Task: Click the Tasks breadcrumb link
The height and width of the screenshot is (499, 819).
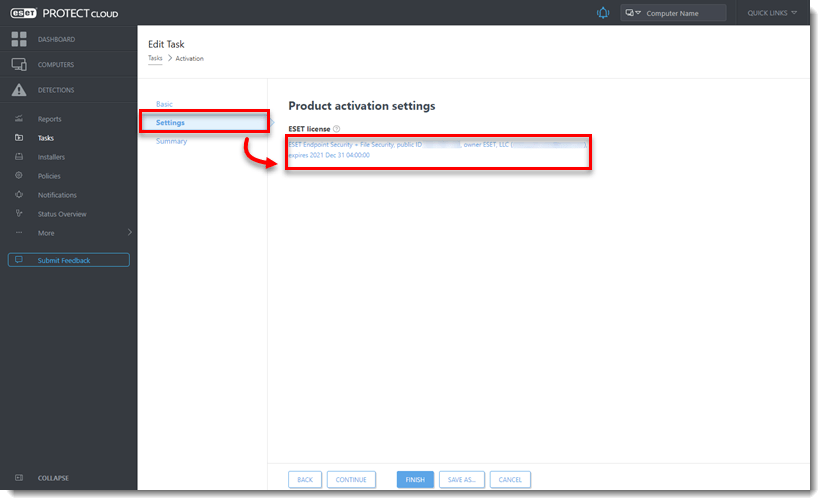Action: (155, 58)
